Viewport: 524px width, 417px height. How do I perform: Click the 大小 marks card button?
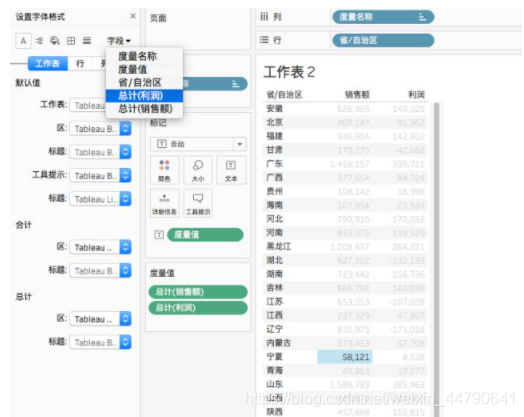(198, 170)
